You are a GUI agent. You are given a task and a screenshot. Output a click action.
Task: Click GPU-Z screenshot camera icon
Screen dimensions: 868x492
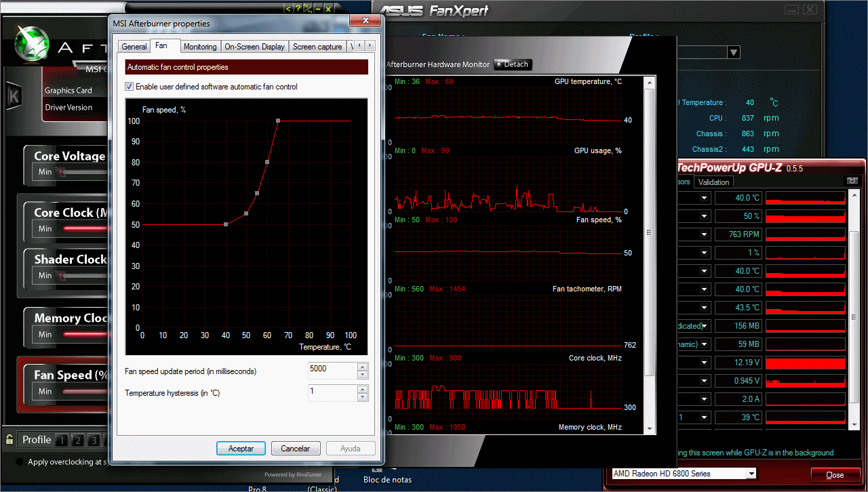tap(852, 181)
